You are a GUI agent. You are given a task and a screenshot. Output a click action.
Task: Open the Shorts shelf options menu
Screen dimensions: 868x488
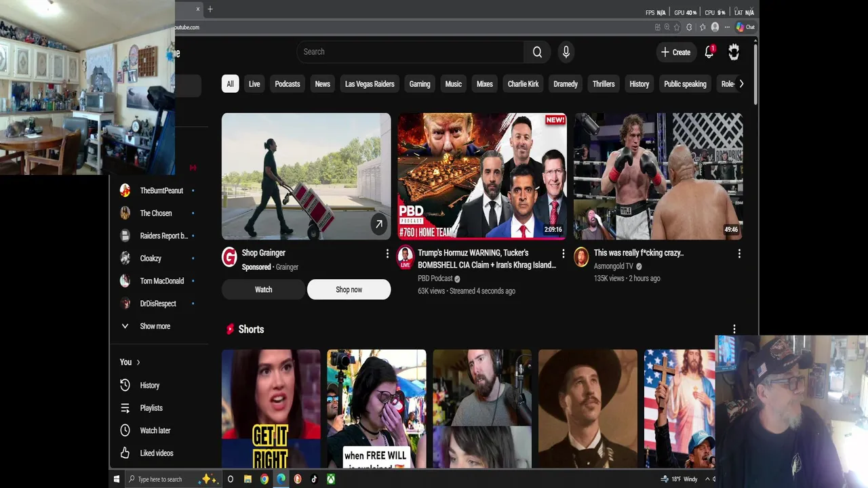tap(734, 329)
